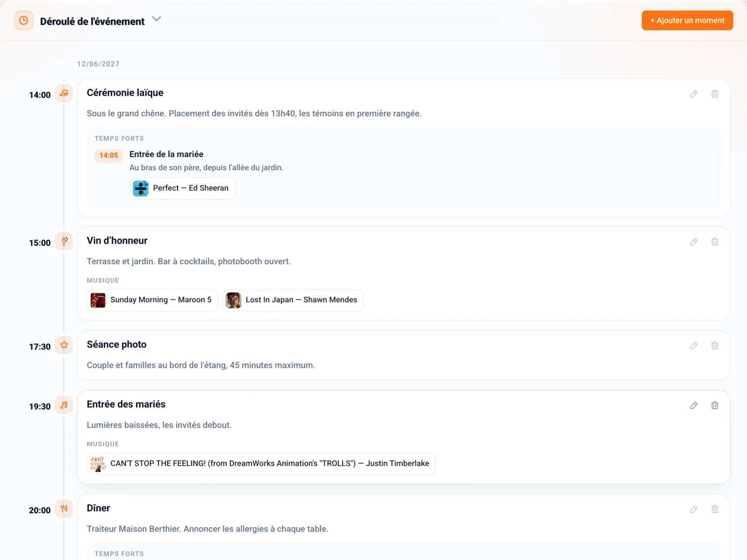The height and width of the screenshot is (560, 747).
Task: Edit the Cérémonie laïque moment
Action: click(694, 94)
